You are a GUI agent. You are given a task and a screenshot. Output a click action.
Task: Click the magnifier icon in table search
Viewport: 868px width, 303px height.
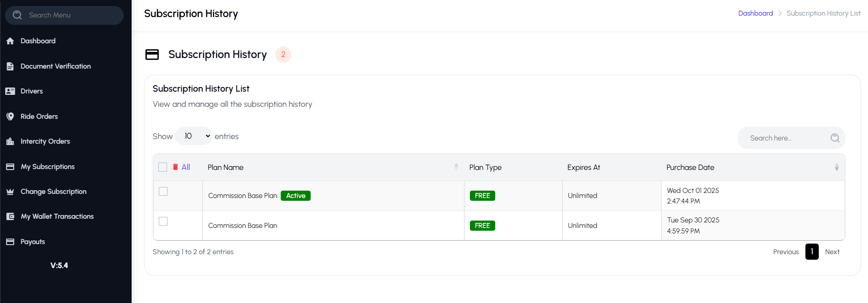[835, 138]
